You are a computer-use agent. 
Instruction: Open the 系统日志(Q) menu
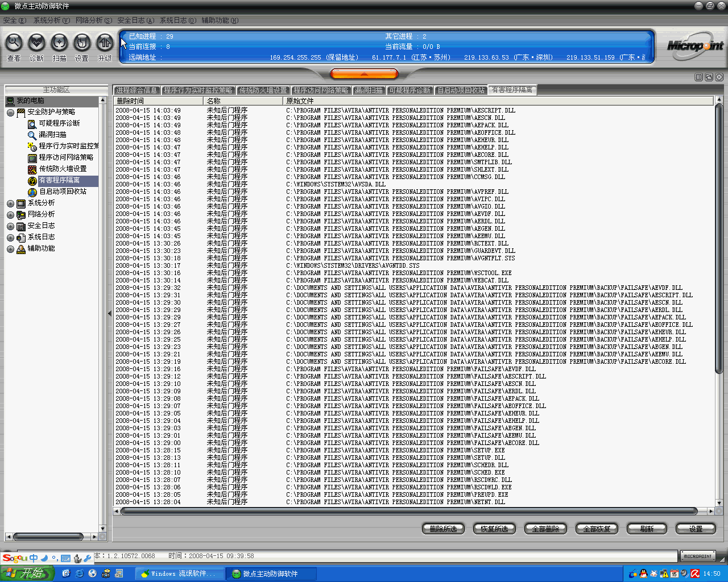click(x=177, y=20)
